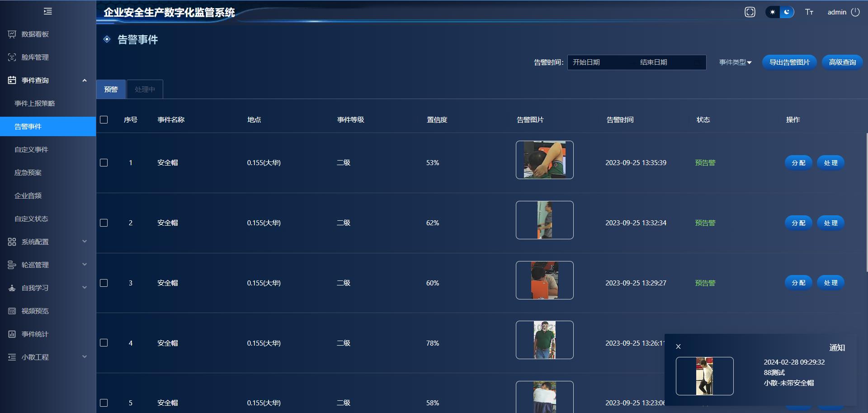
Task: Check the checkbox for row 5
Action: pyautogui.click(x=104, y=403)
